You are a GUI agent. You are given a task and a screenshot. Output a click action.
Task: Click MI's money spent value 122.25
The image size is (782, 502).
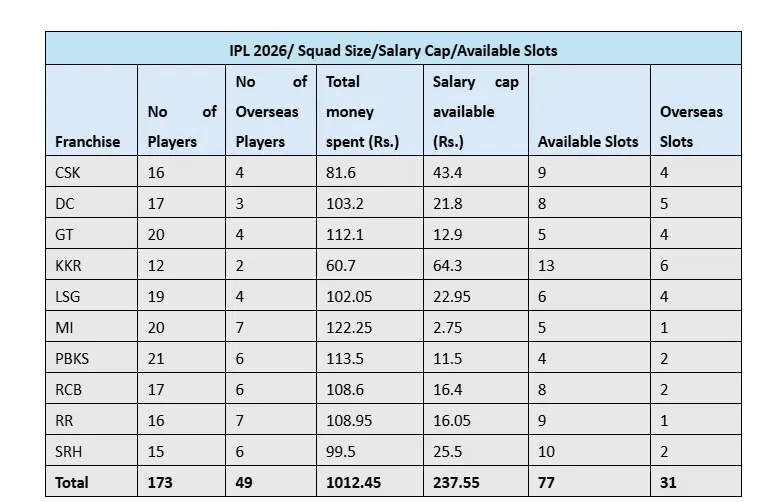click(350, 328)
